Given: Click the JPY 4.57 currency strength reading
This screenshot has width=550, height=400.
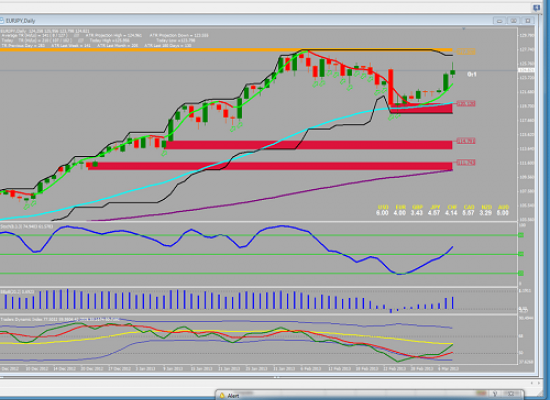Looking at the screenshot, I should pos(434,210).
